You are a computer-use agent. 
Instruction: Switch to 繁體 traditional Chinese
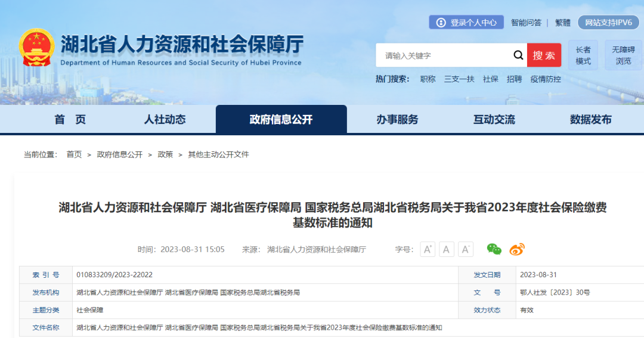point(563,23)
